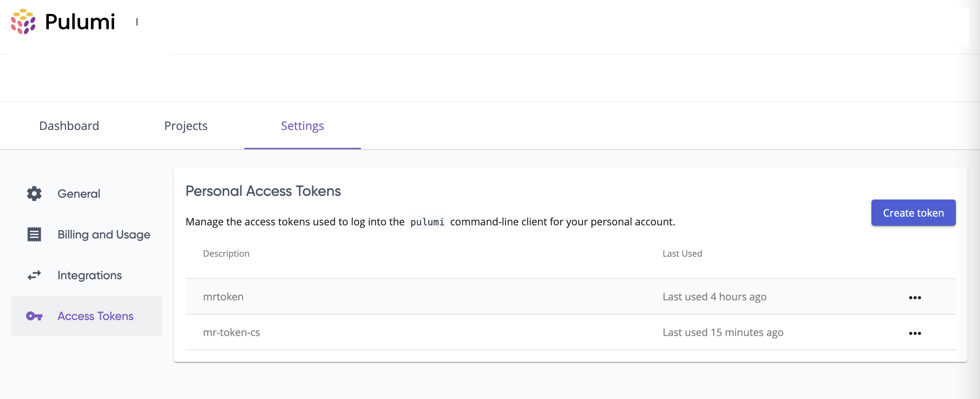Switch to Projects tab
980x399 pixels.
point(186,125)
